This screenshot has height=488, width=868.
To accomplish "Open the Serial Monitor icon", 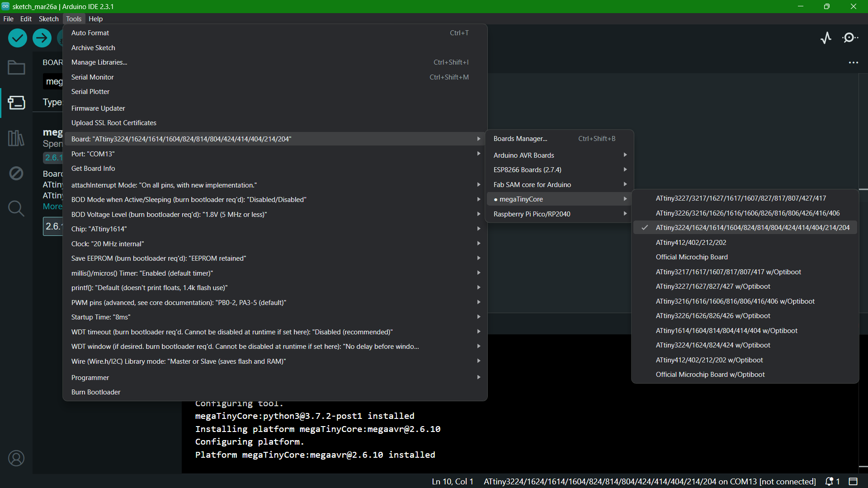I will [851, 38].
